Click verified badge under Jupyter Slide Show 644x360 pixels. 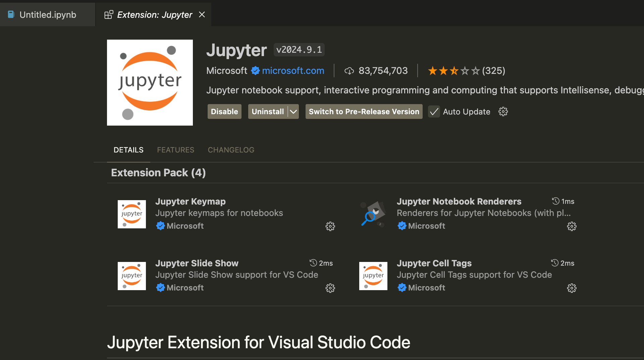pos(160,287)
